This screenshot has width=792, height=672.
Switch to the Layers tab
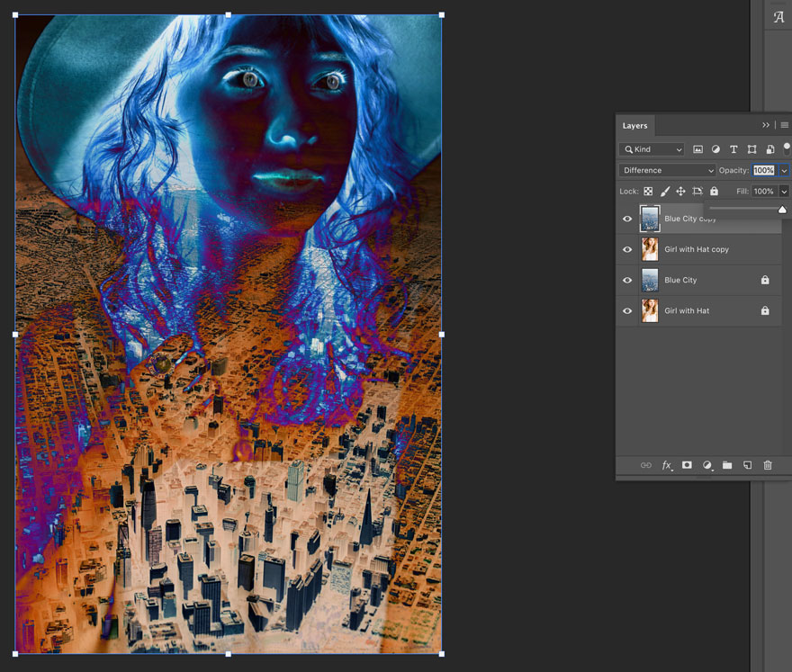coord(635,125)
